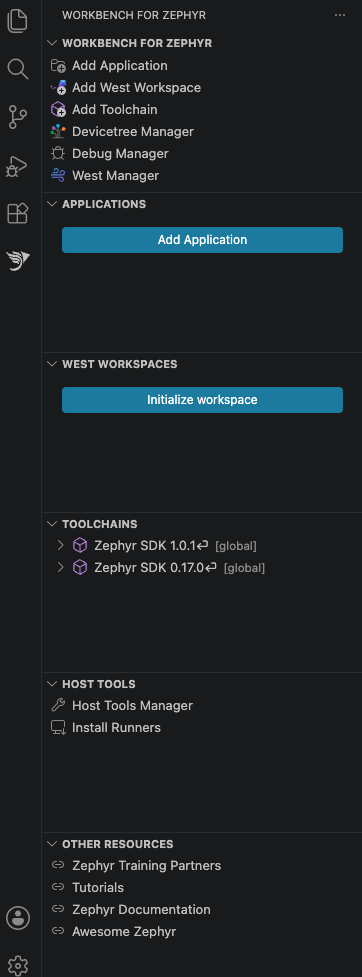Screen dimensions: 362x977
Task: Click the TOOLCHAINS section title
Action: (x=100, y=524)
